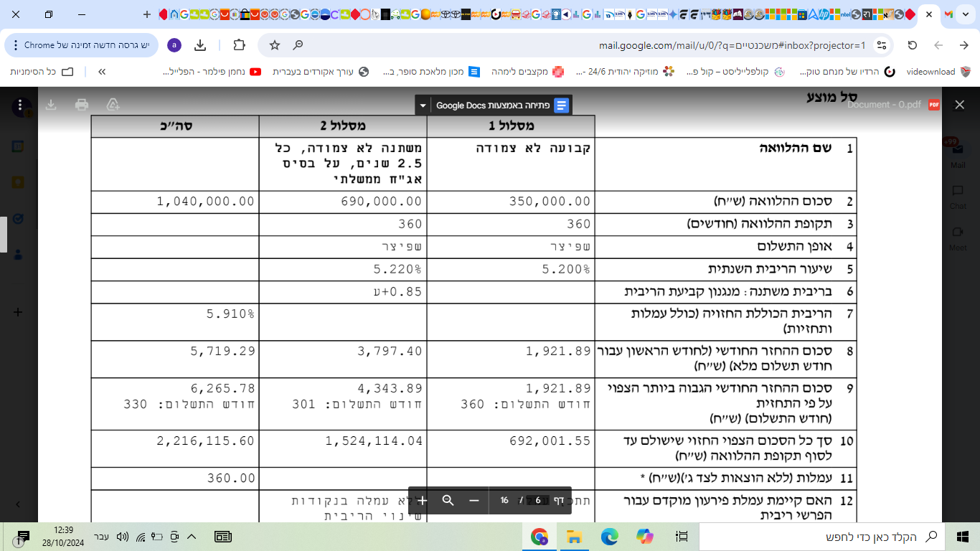Add the document to Google Drive
The width and height of the screenshot is (980, 551).
coord(113,105)
